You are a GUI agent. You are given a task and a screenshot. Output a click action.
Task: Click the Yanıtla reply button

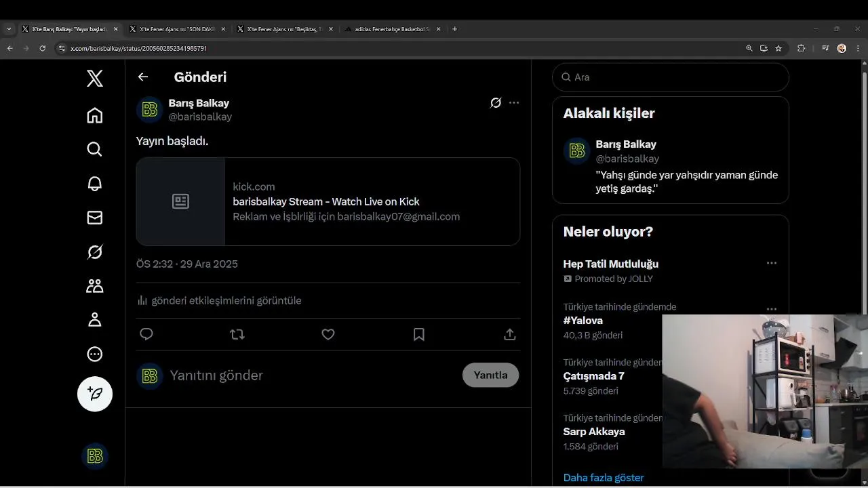tap(490, 375)
